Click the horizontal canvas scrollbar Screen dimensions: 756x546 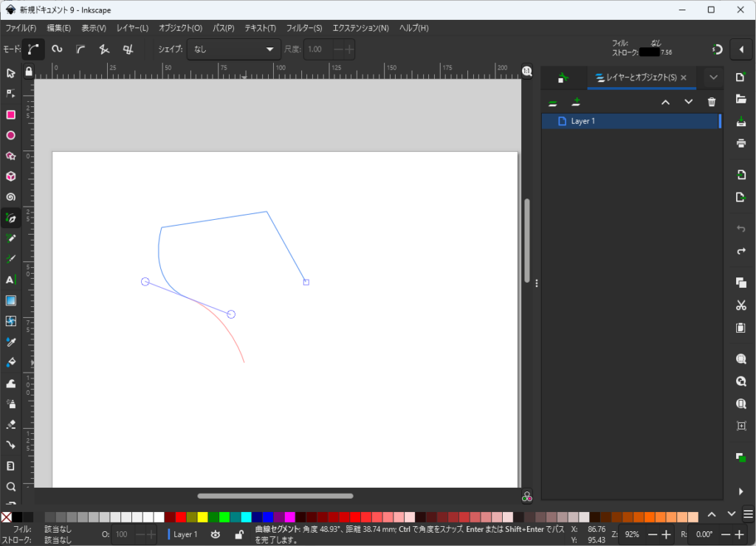[x=275, y=496]
